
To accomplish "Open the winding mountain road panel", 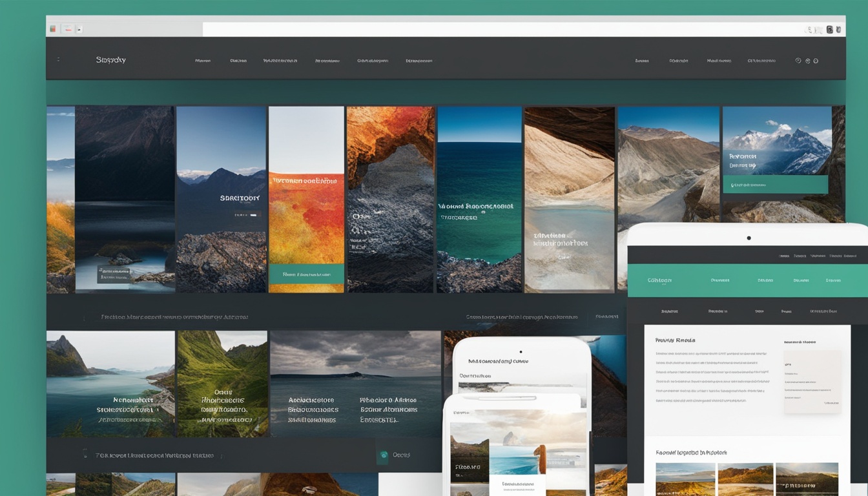I will [668, 165].
